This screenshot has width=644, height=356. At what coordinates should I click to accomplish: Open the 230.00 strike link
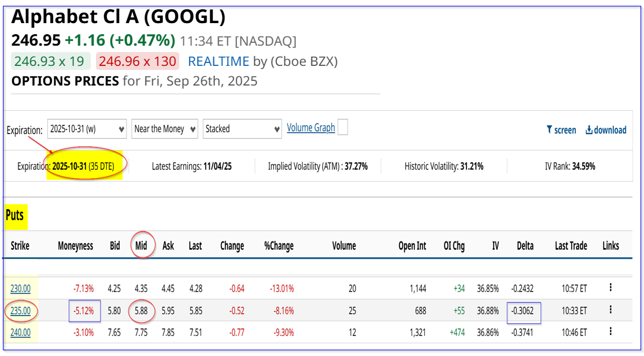tap(21, 288)
